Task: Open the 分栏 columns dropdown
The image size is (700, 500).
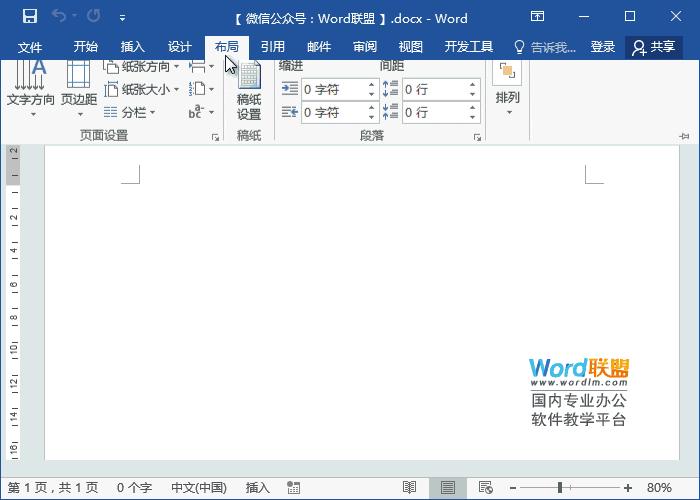Action: [129, 112]
